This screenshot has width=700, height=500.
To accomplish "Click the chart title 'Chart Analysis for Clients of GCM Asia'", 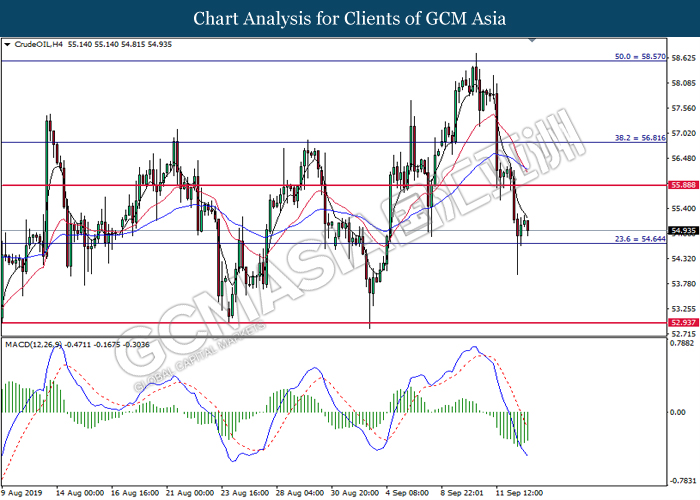I will (x=350, y=18).
